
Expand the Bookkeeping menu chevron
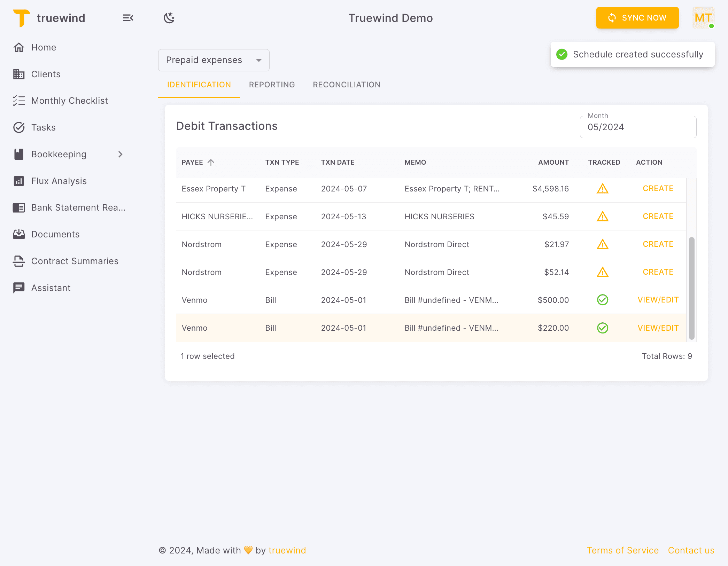(120, 154)
